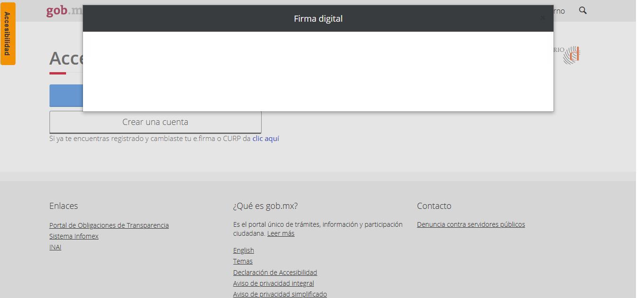644x298 pixels.
Task: Browse Temas in the footer
Action: (242, 261)
